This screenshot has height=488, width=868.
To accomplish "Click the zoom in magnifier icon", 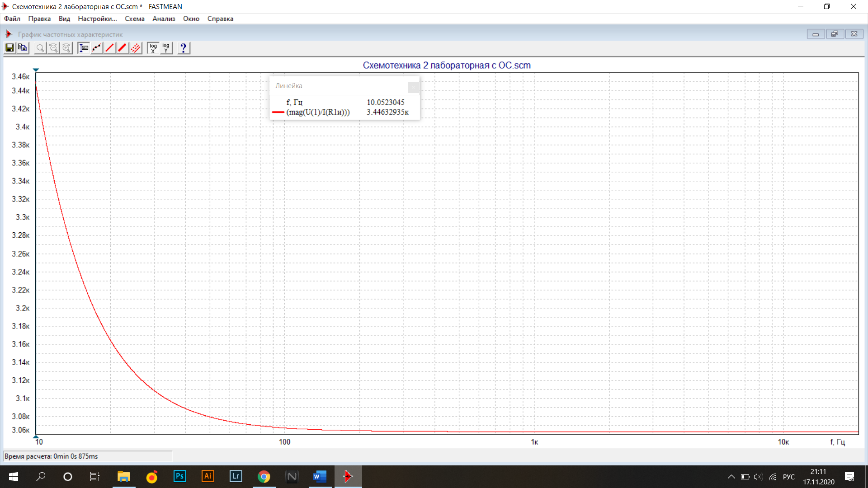I will [x=66, y=48].
